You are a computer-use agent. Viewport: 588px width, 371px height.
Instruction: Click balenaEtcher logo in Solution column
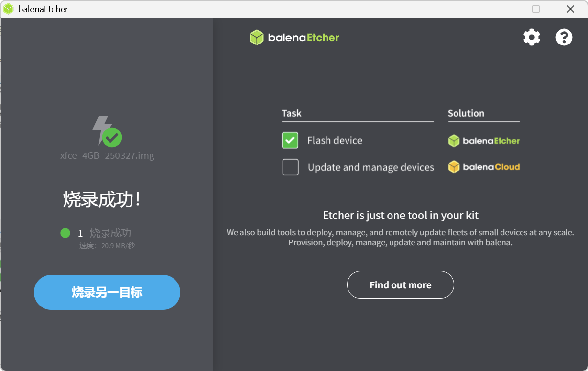pyautogui.click(x=484, y=141)
